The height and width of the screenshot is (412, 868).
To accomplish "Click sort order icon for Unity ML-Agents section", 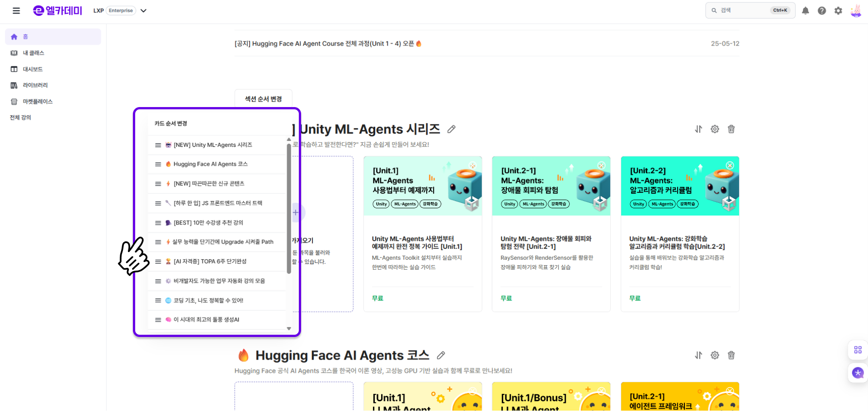I will (x=698, y=129).
